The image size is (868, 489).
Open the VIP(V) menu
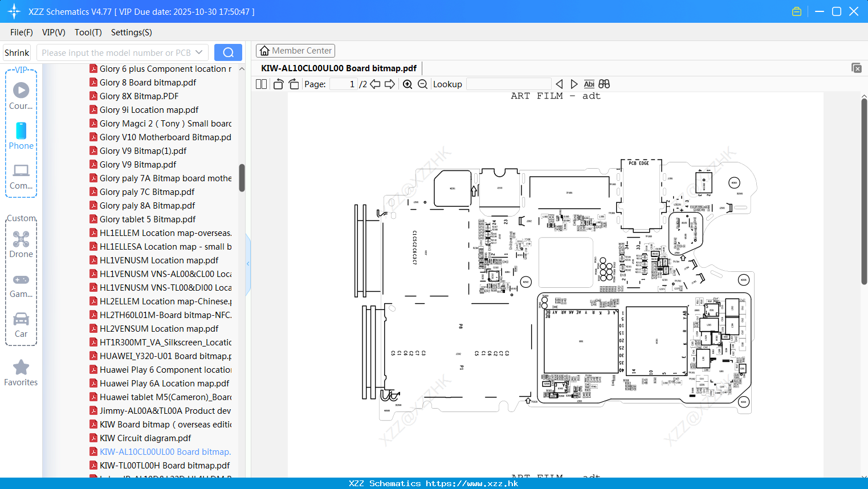(x=54, y=32)
